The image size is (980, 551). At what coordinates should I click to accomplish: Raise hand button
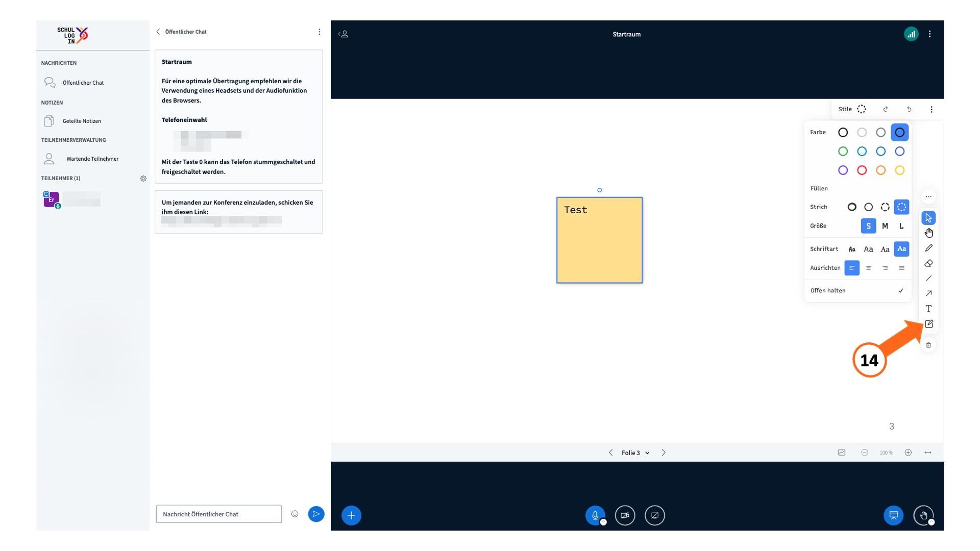click(x=923, y=515)
